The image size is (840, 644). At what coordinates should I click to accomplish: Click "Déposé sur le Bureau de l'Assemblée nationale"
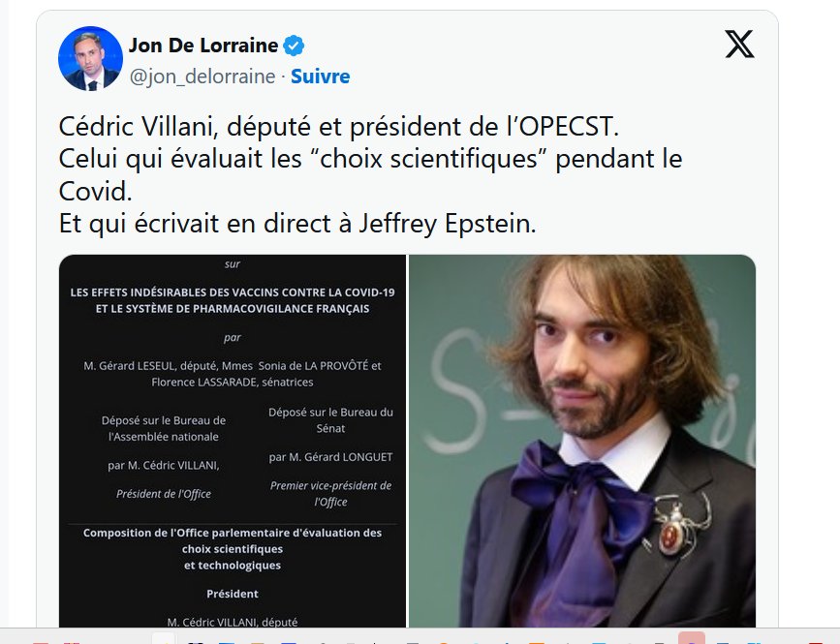(x=164, y=428)
